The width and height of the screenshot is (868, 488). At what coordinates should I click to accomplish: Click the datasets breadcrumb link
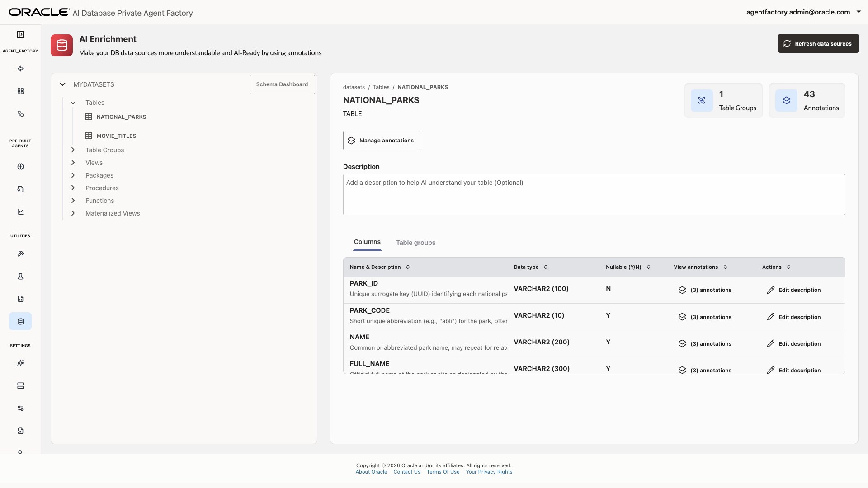(354, 87)
